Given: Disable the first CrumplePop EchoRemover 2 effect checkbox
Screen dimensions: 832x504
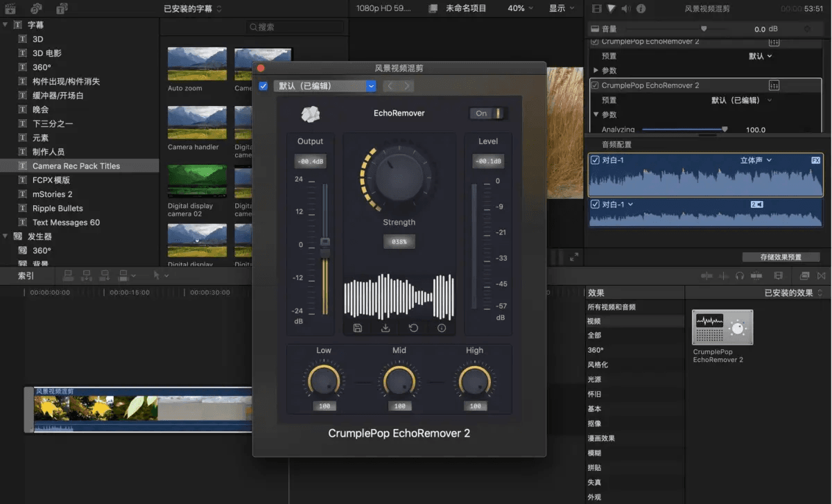Looking at the screenshot, I should tap(594, 42).
